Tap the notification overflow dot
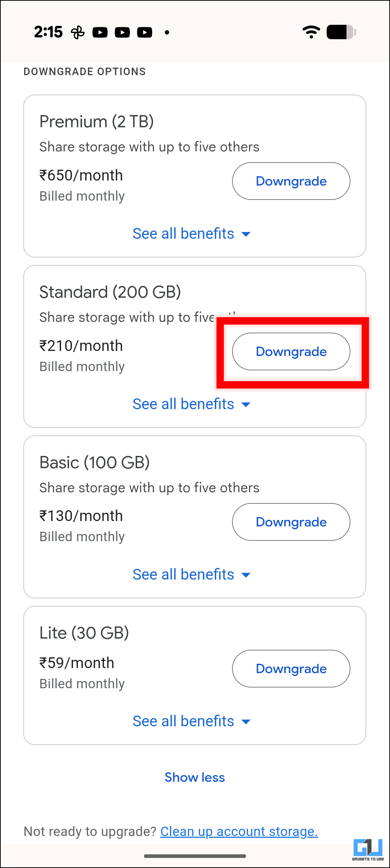This screenshot has width=390, height=868. point(167,32)
